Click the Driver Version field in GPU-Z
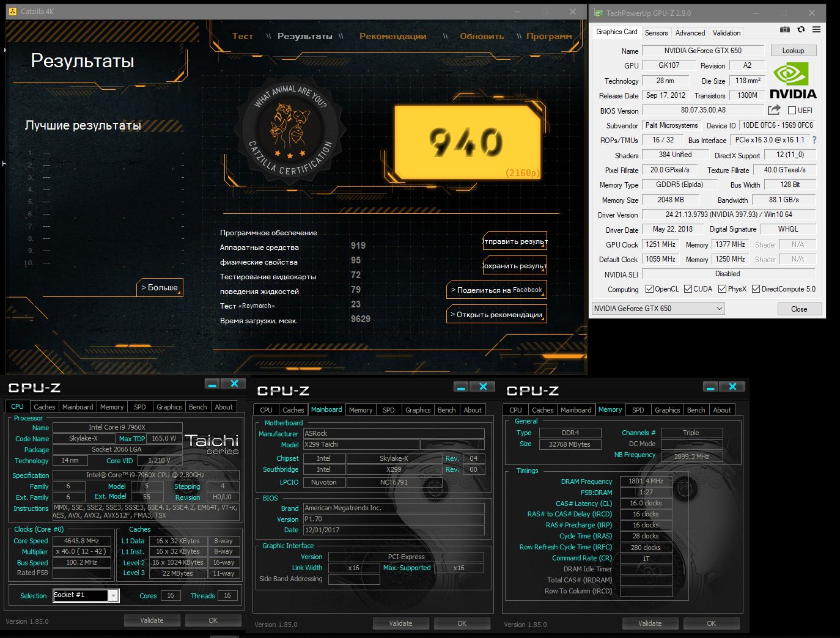840x638 pixels. (x=729, y=215)
